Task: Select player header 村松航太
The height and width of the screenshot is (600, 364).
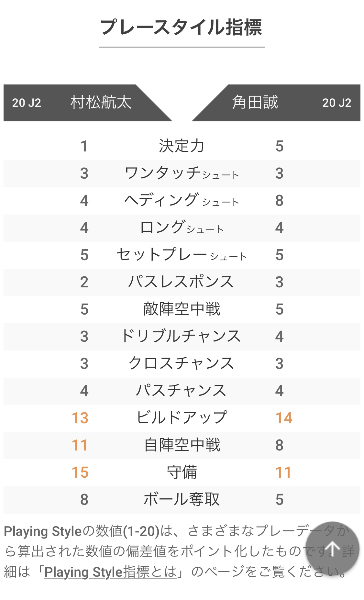Action: (x=101, y=103)
